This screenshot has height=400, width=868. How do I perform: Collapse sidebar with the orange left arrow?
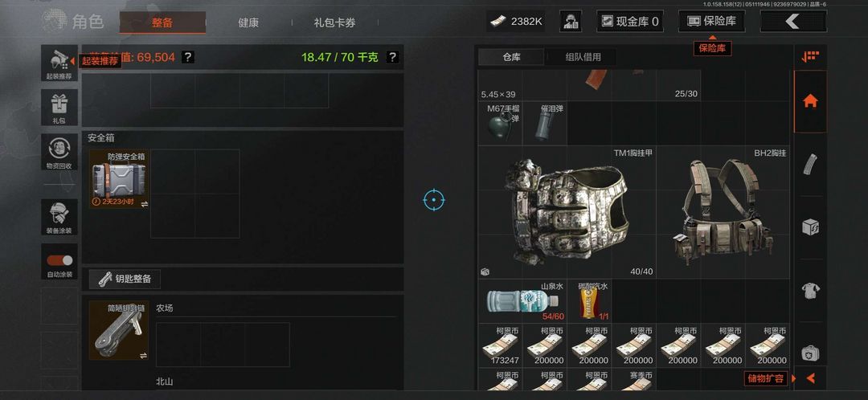point(810,378)
